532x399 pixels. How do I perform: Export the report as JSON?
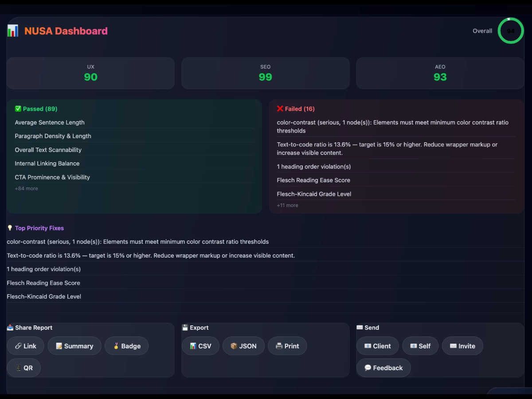pos(243,346)
